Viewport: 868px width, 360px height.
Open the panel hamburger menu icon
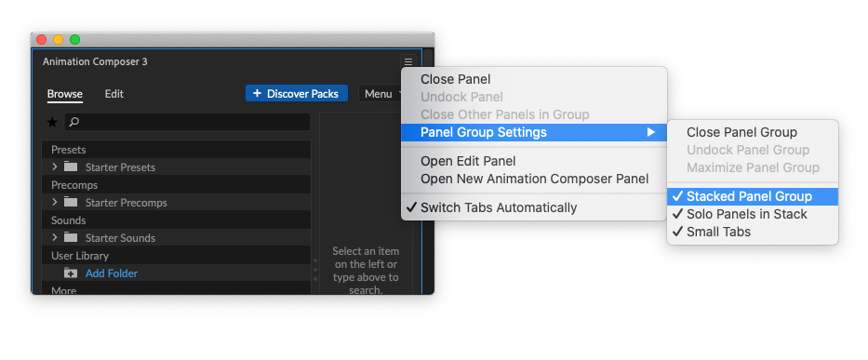pos(408,62)
